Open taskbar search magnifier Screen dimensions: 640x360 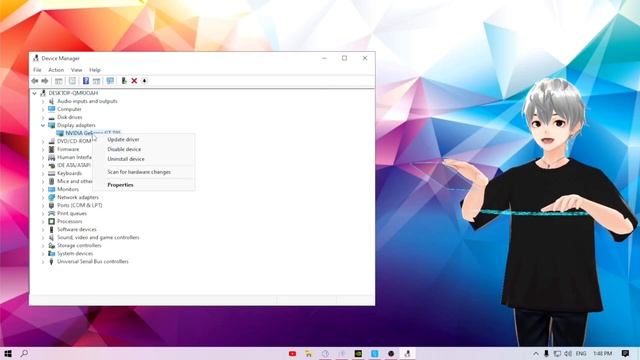(x=24, y=353)
